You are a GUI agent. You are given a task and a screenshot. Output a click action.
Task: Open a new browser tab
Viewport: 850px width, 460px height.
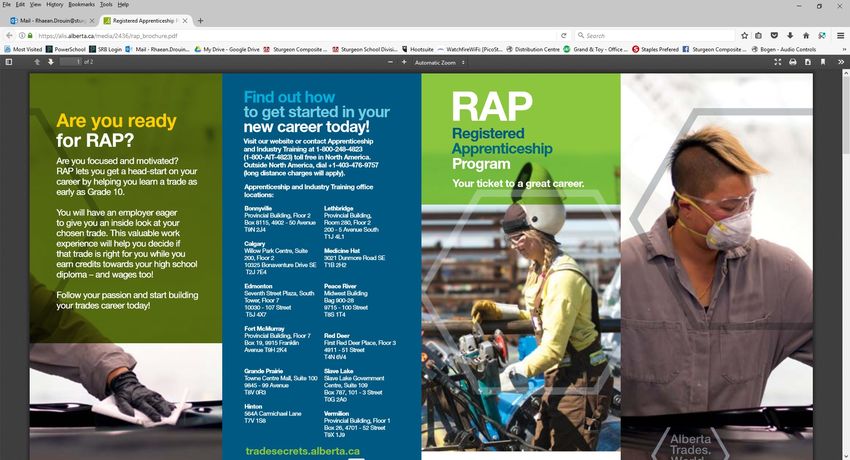click(x=201, y=21)
